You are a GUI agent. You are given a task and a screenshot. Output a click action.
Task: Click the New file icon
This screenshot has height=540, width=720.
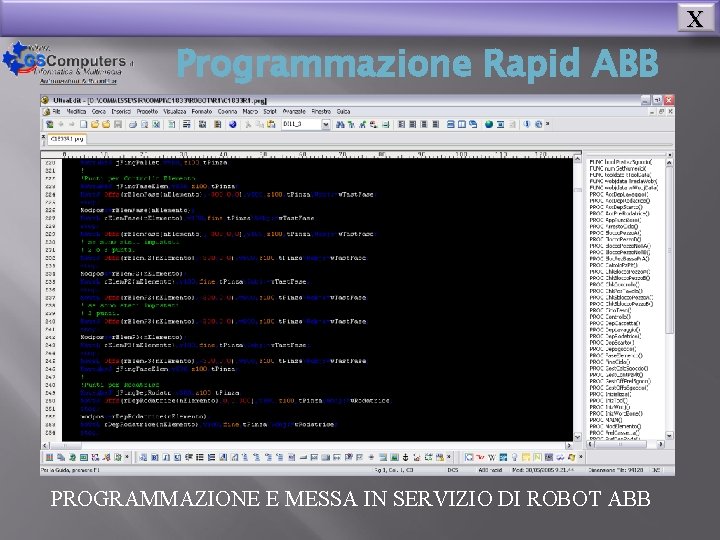[x=84, y=124]
